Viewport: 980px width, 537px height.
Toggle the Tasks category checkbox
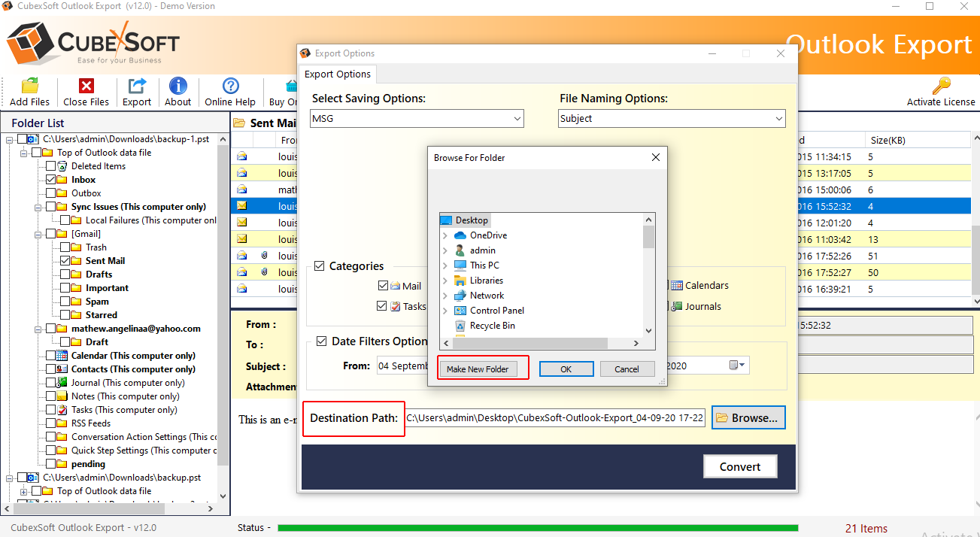[382, 306]
